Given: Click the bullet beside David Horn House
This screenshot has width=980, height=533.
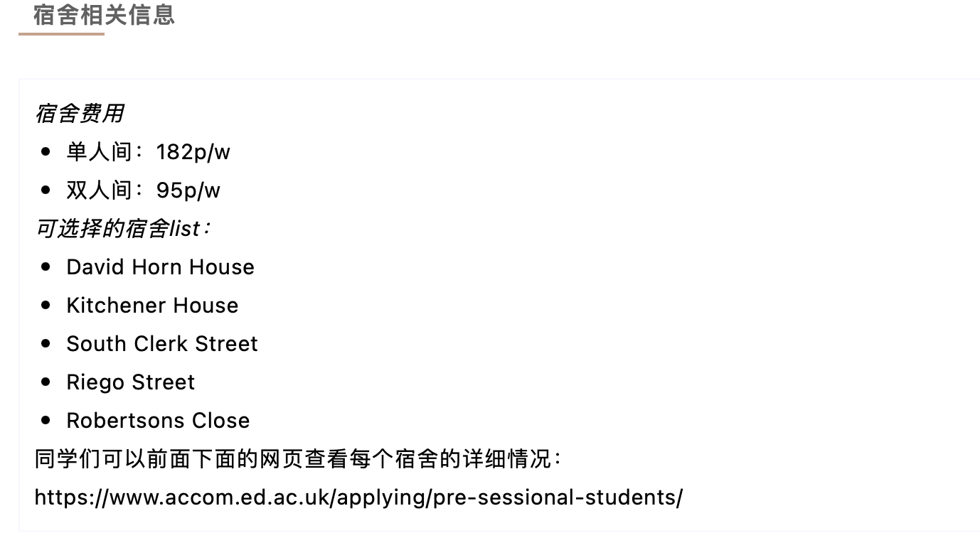Looking at the screenshot, I should [x=46, y=266].
